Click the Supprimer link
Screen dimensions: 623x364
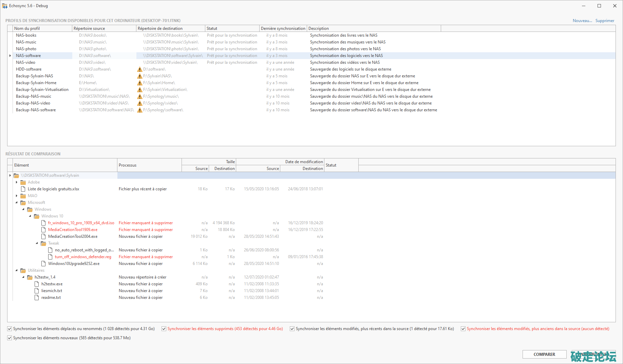coord(605,21)
